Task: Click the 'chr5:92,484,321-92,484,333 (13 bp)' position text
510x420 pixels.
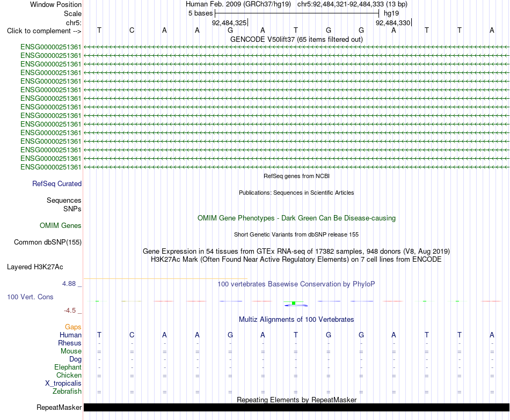Action: tap(352, 4)
